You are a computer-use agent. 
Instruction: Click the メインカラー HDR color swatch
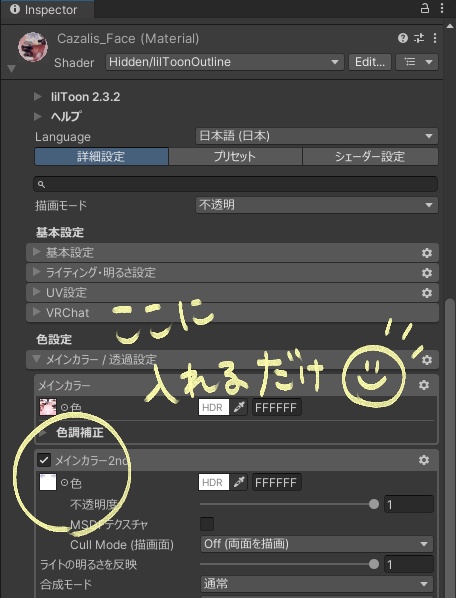click(214, 407)
